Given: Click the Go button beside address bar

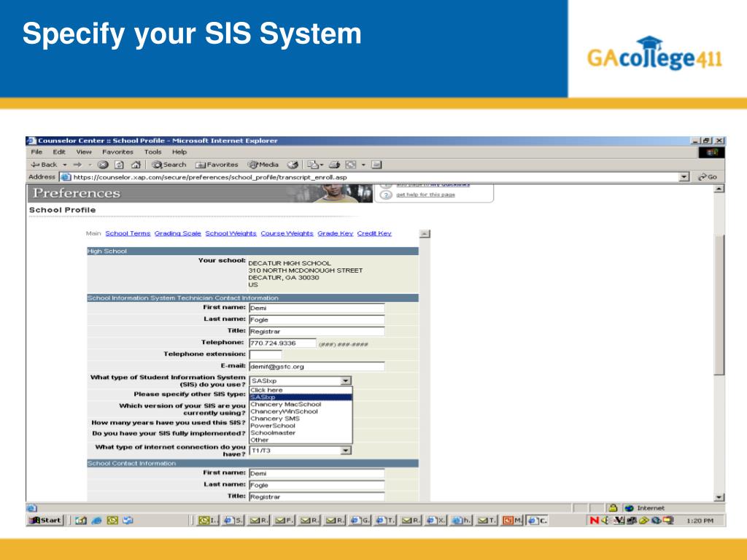Looking at the screenshot, I should click(708, 177).
